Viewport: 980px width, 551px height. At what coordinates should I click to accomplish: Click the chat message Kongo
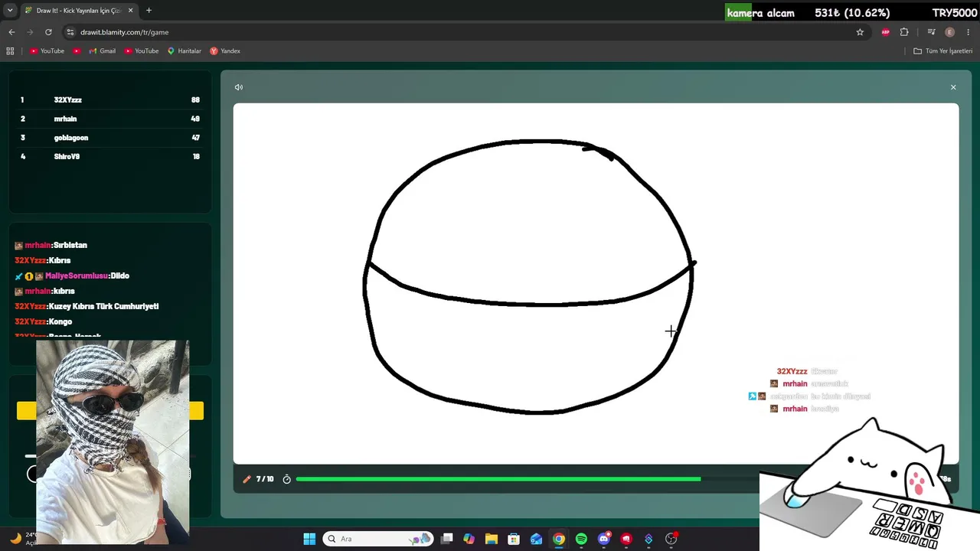[x=60, y=321]
